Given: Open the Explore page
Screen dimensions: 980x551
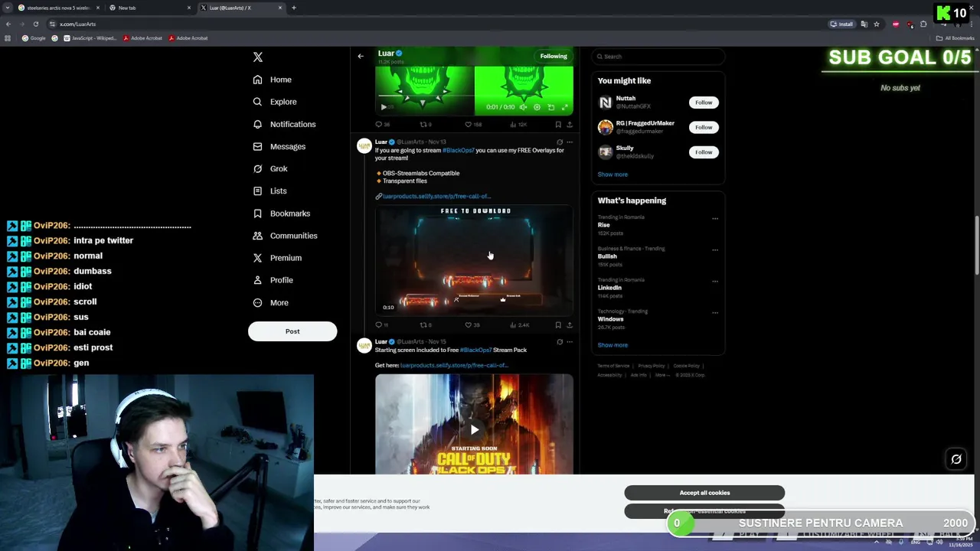Looking at the screenshot, I should (275, 102).
